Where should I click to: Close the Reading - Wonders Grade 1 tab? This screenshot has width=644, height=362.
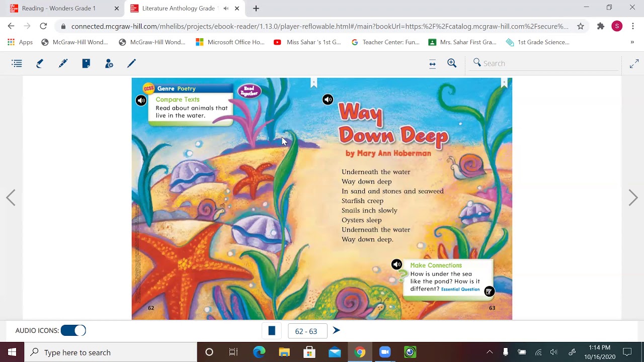tap(117, 8)
